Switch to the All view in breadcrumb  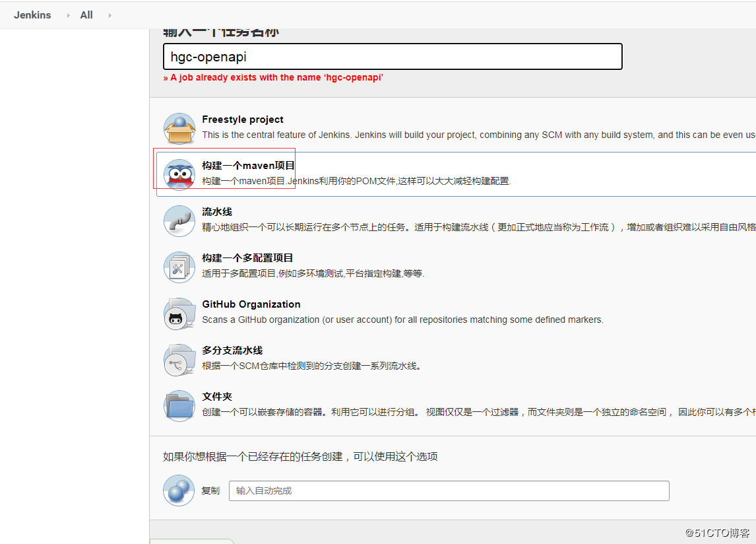pos(86,15)
